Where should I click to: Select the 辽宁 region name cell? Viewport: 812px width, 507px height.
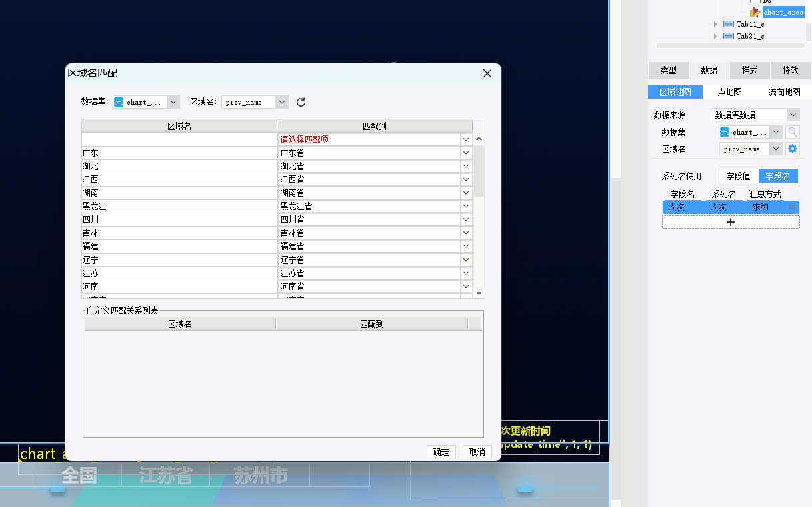(179, 260)
